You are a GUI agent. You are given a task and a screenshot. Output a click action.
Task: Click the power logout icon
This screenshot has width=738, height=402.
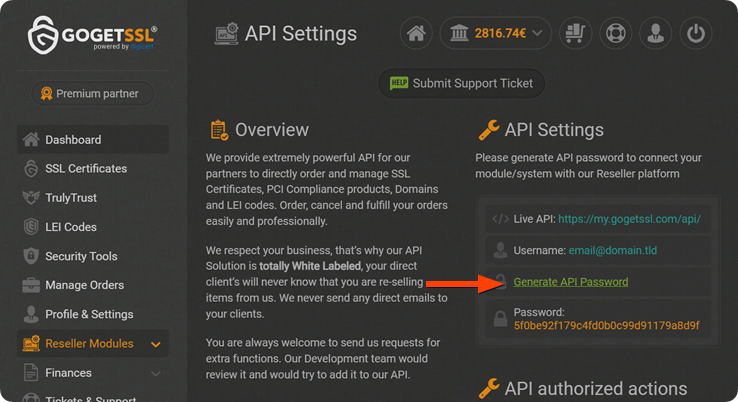(696, 33)
